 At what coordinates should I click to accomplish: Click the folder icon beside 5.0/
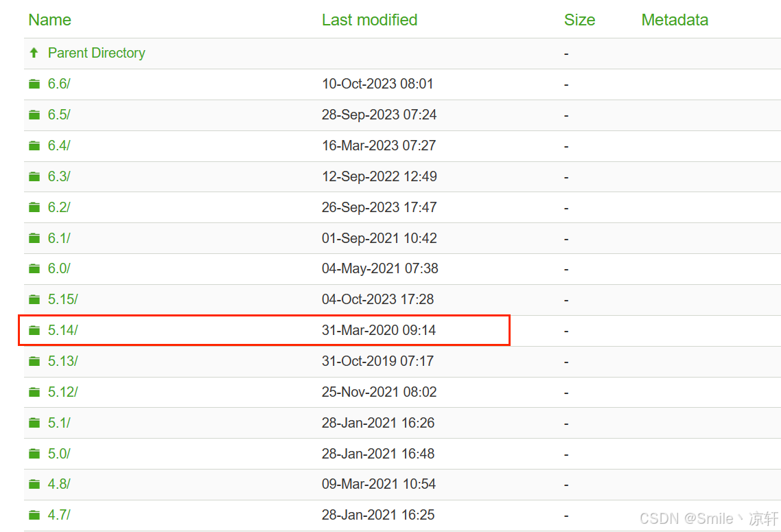34,454
